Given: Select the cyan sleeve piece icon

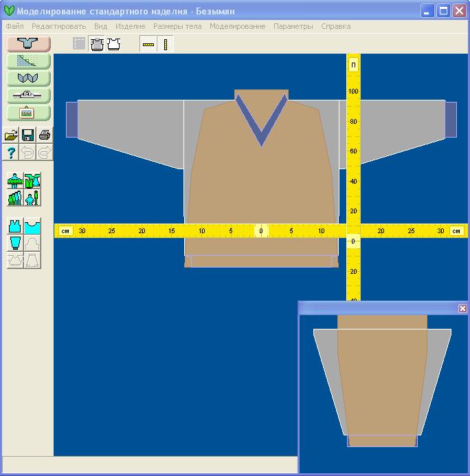Looking at the screenshot, I should click(15, 244).
